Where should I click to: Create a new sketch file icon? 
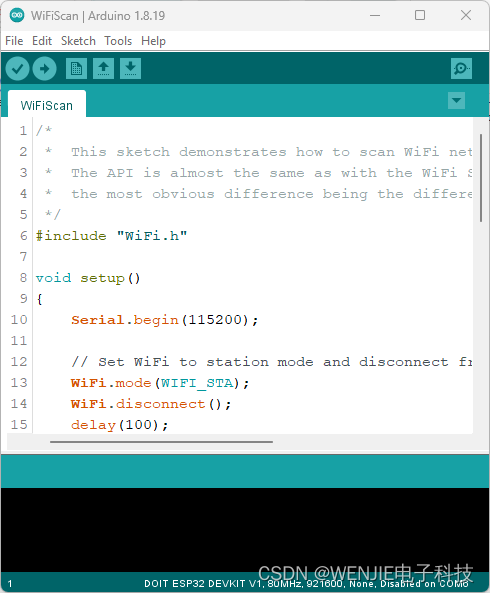coord(76,68)
